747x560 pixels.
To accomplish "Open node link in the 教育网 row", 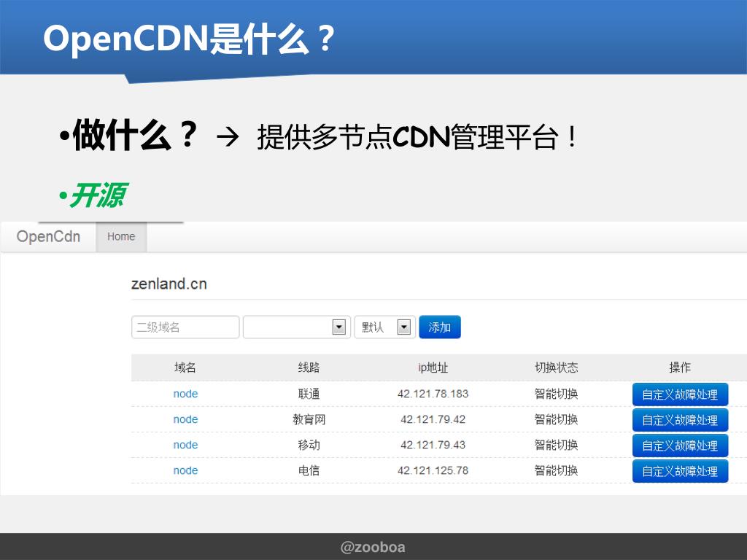I will pos(185,419).
